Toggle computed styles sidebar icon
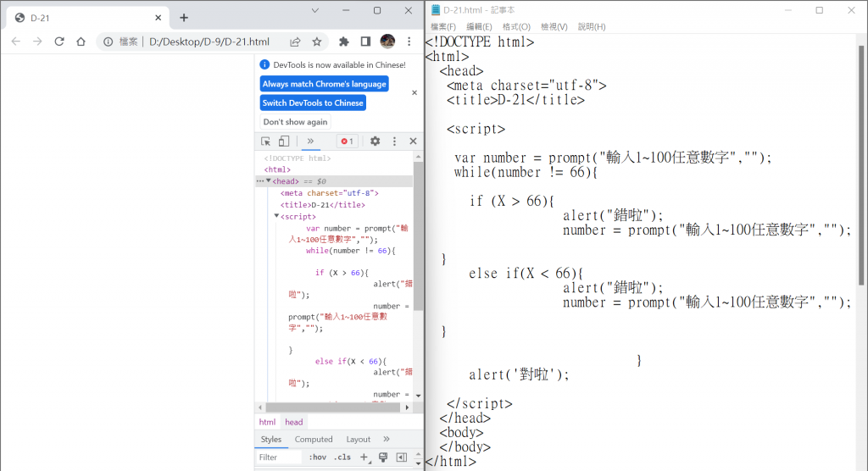868x471 pixels. pyautogui.click(x=401, y=457)
